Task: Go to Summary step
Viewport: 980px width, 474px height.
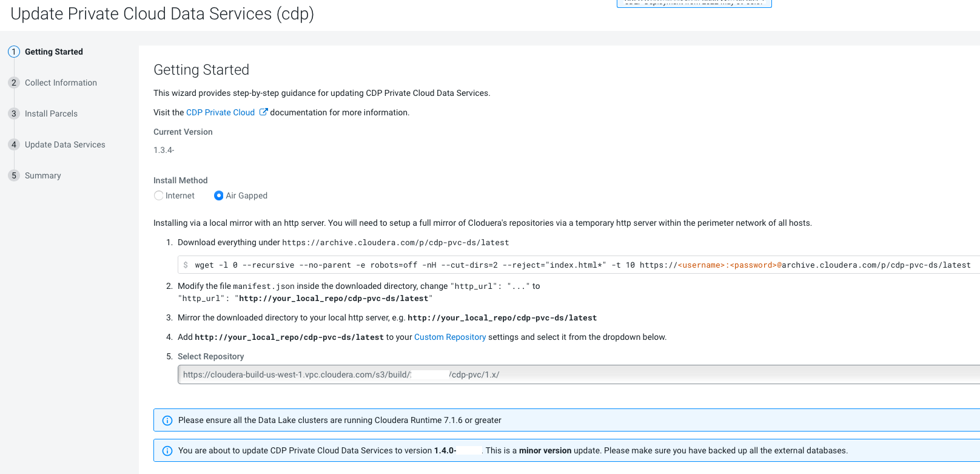Action: click(42, 175)
